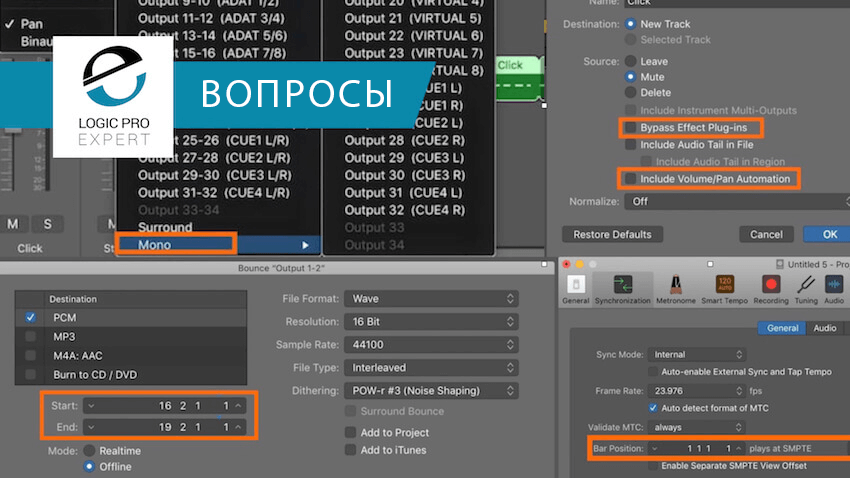Open the General preferences icon
The height and width of the screenshot is (478, 850).
tap(576, 289)
